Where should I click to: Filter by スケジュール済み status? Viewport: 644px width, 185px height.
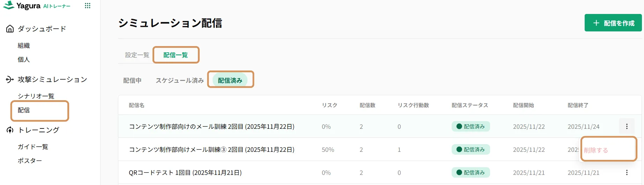180,81
